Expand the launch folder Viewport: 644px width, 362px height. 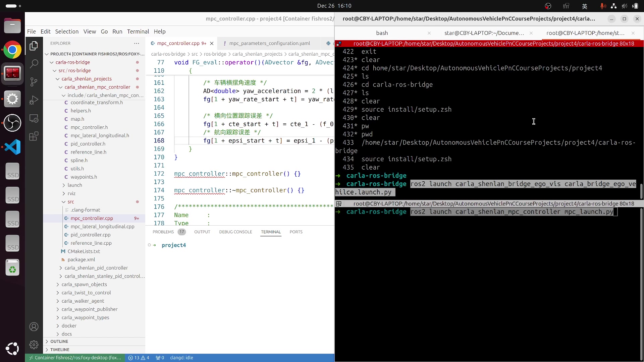point(74,185)
